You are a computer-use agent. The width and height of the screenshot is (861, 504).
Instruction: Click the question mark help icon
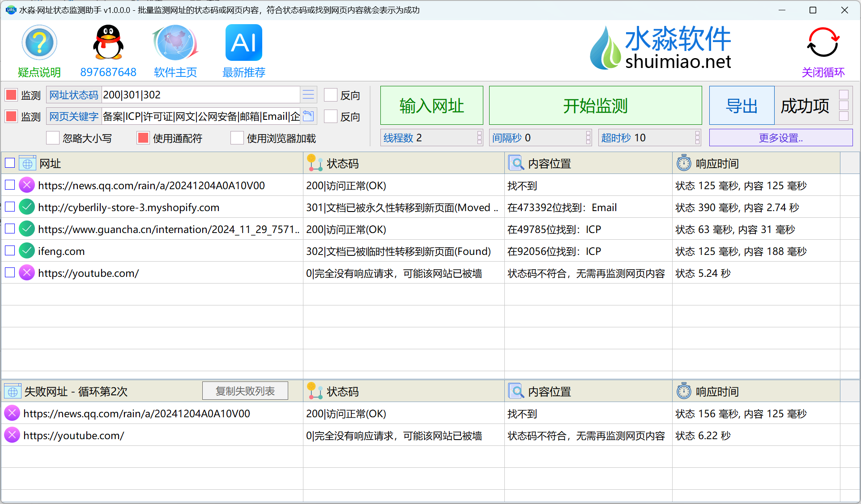coord(39,43)
